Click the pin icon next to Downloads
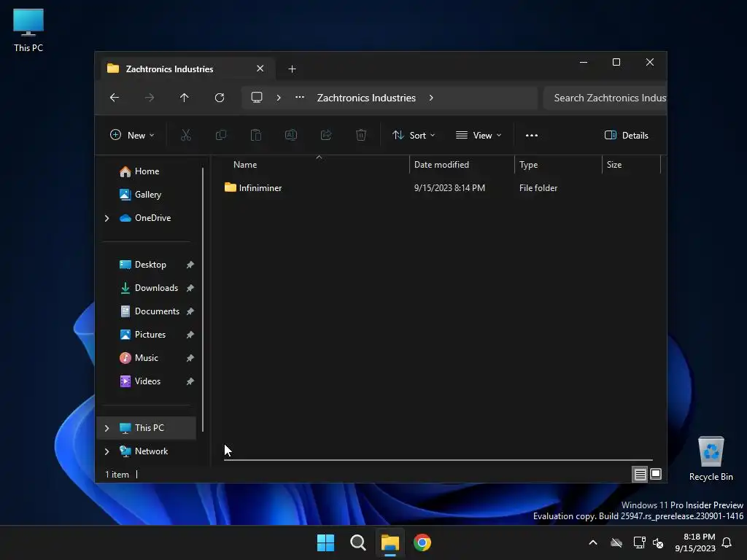The height and width of the screenshot is (560, 747). [x=190, y=288]
